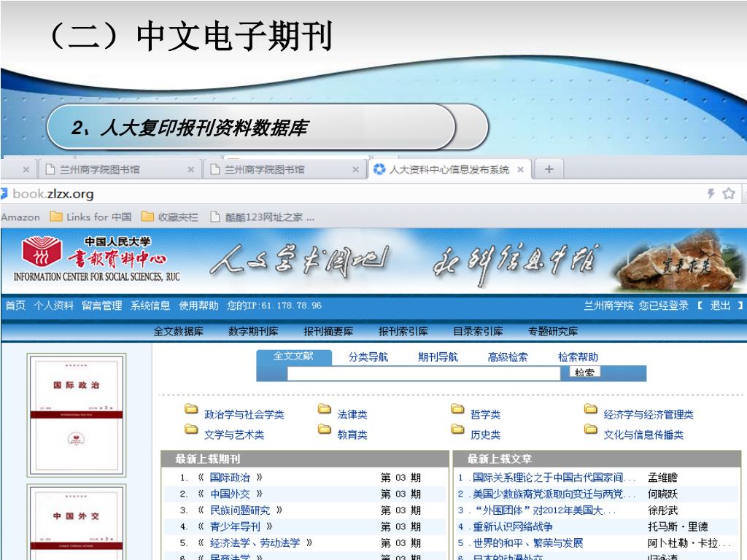747x560 pixels.
Task: Open the 经济学与经济管理类 folder icon
Action: 591,409
